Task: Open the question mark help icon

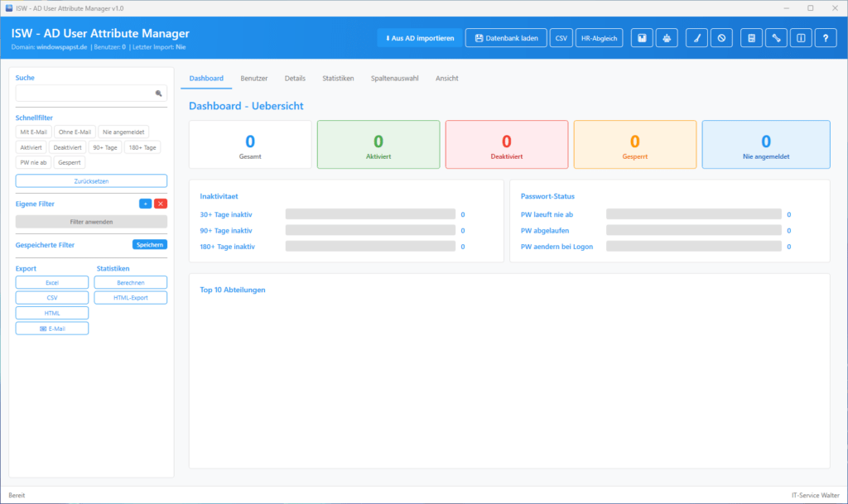Action: click(x=825, y=38)
